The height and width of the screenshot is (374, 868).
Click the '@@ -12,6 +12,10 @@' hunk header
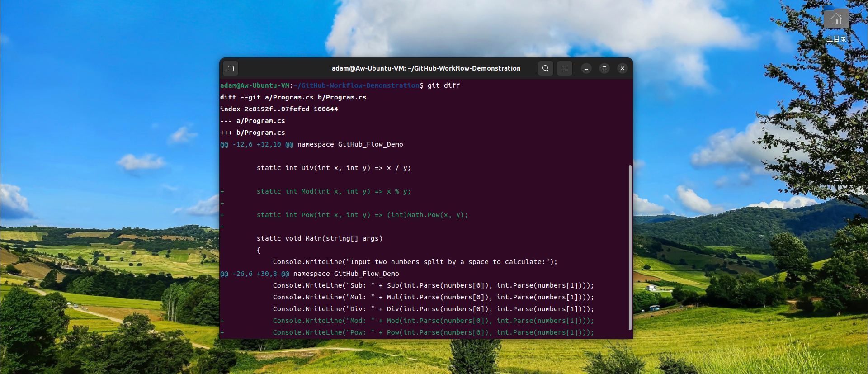point(256,144)
